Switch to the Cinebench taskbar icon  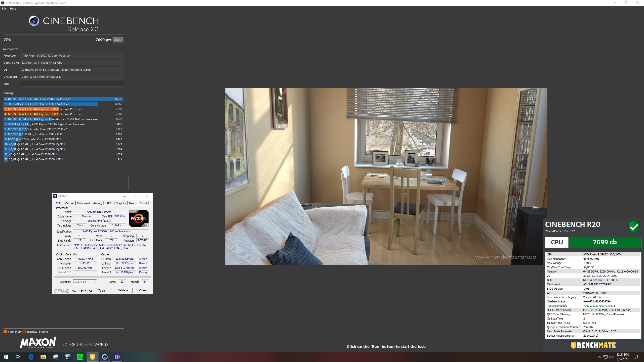[105, 357]
